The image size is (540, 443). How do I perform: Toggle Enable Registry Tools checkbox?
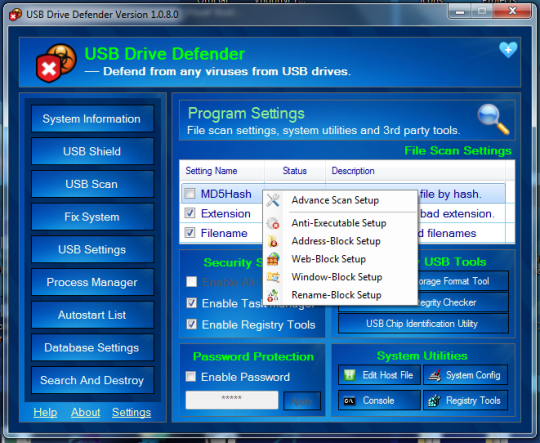191,324
